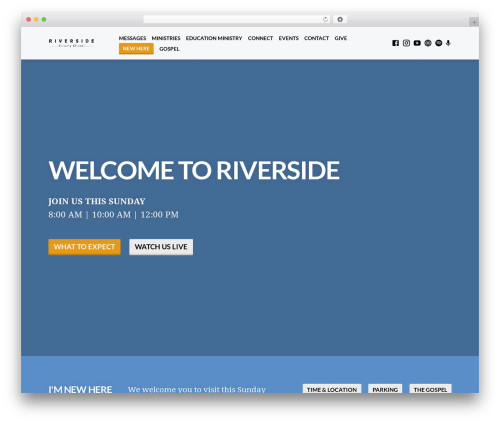Click the We welcome you to visit text
500x423 pixels.
coord(197,389)
